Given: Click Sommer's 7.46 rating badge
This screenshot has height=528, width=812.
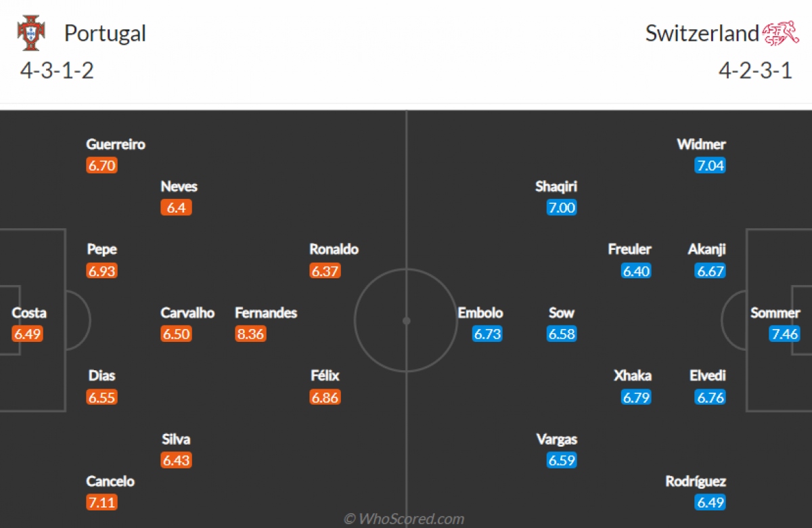Looking at the screenshot, I should coord(784,334).
